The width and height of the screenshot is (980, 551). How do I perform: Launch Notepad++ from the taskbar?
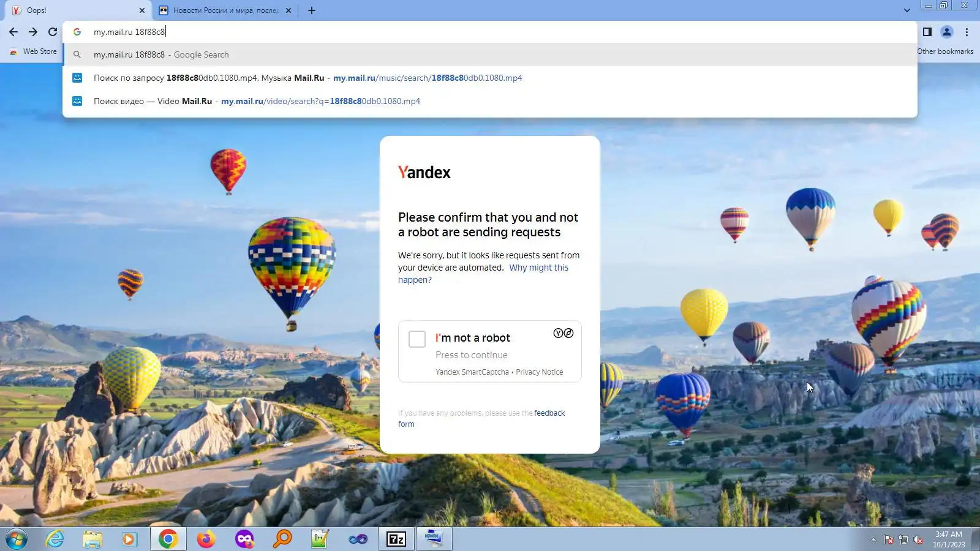click(x=320, y=539)
